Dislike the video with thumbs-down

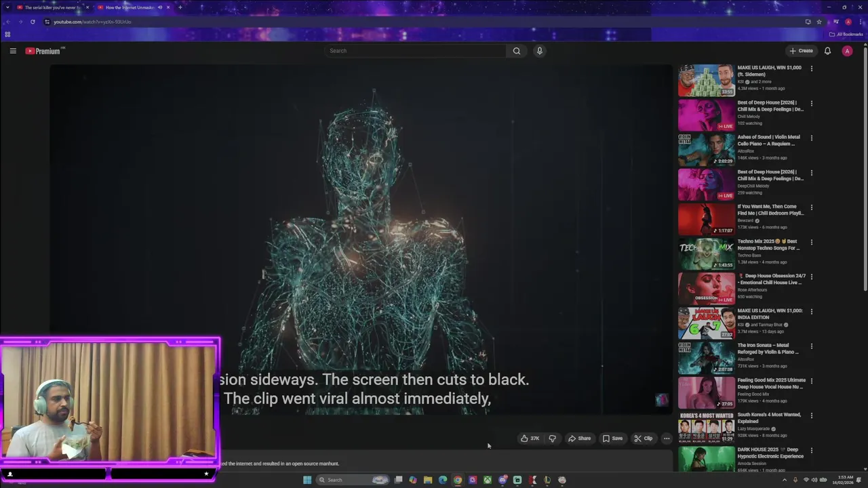[552, 439]
